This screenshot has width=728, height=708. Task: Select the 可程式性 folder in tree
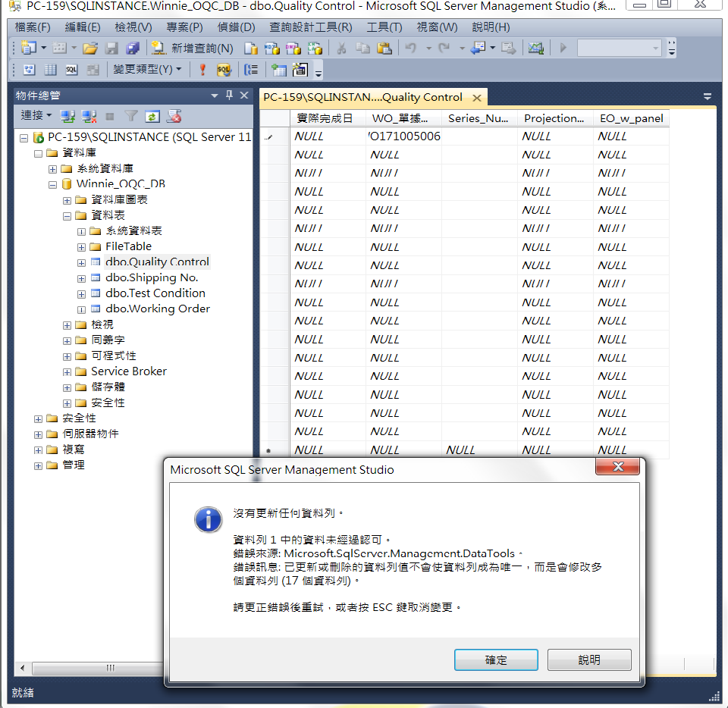(x=113, y=356)
